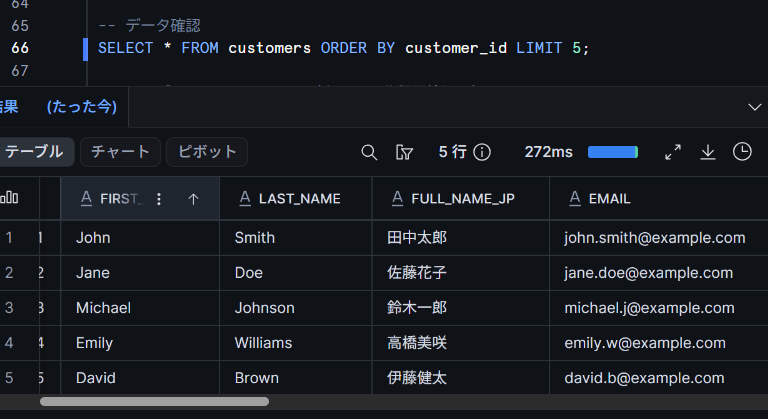The image size is (768, 419).
Task: Click the LAST_NAME column header
Action: [296, 198]
